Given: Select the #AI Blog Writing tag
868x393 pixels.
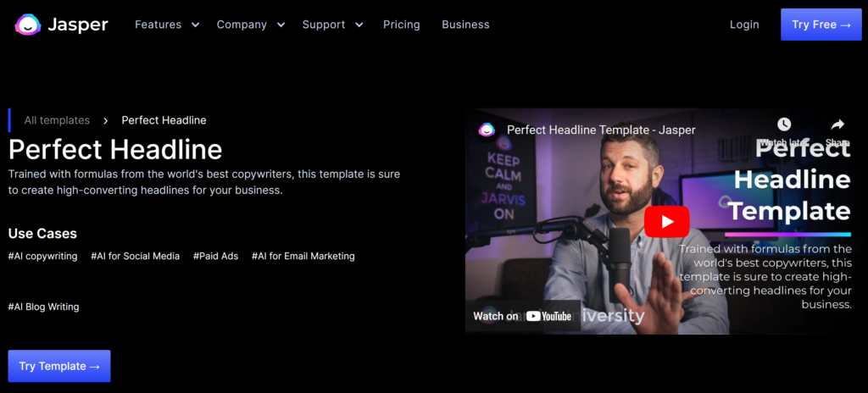Looking at the screenshot, I should click(x=43, y=307).
